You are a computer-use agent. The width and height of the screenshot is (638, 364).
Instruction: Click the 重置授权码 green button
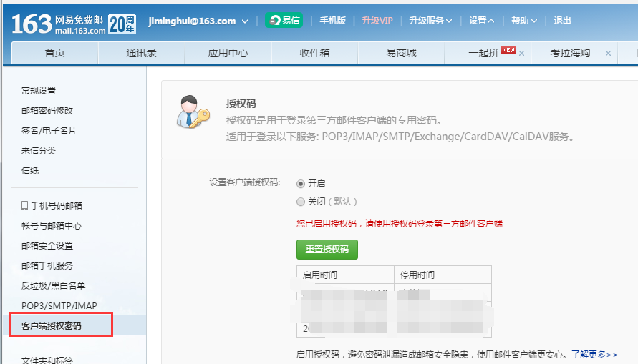point(327,250)
